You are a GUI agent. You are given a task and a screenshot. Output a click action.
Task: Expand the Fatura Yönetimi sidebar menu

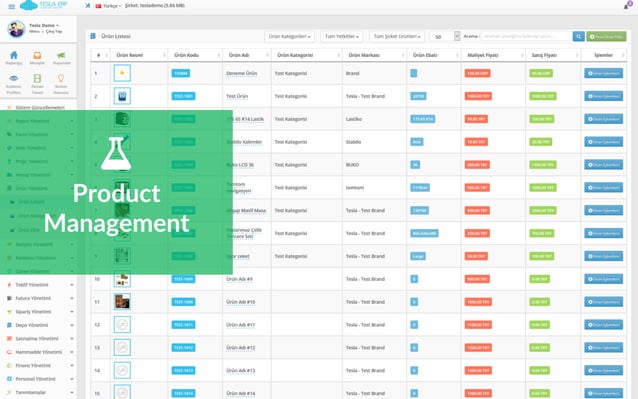[x=40, y=298]
